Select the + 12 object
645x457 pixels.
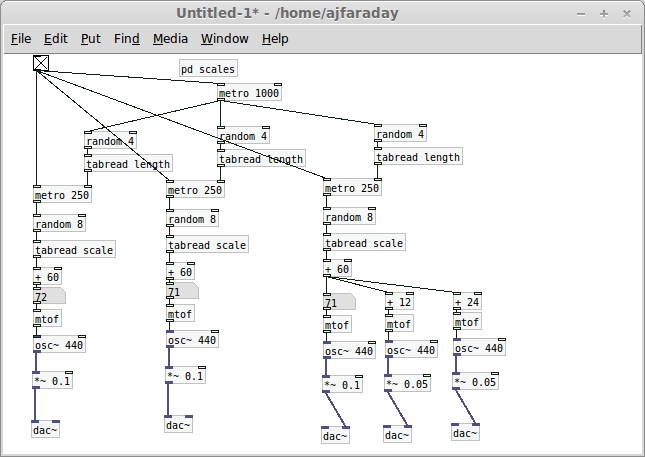(x=399, y=302)
